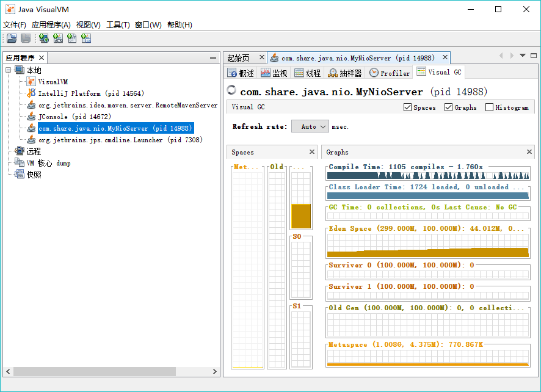Click the Add VM Coredump toolbar icon
The width and height of the screenshot is (541, 392).
click(72, 38)
